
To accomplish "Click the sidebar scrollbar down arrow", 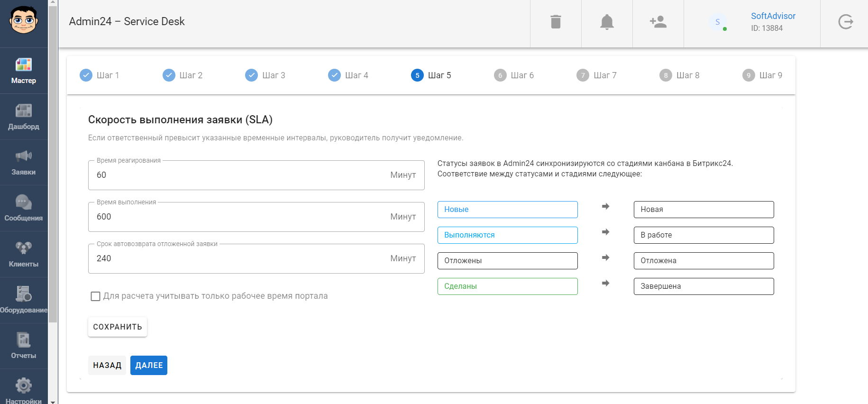I will (x=53, y=401).
